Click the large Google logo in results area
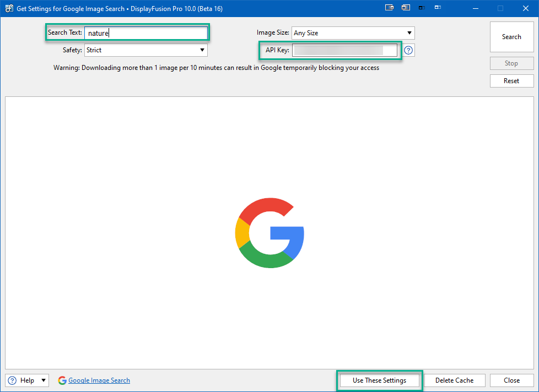Screen dimensions: 539x392 point(269,233)
